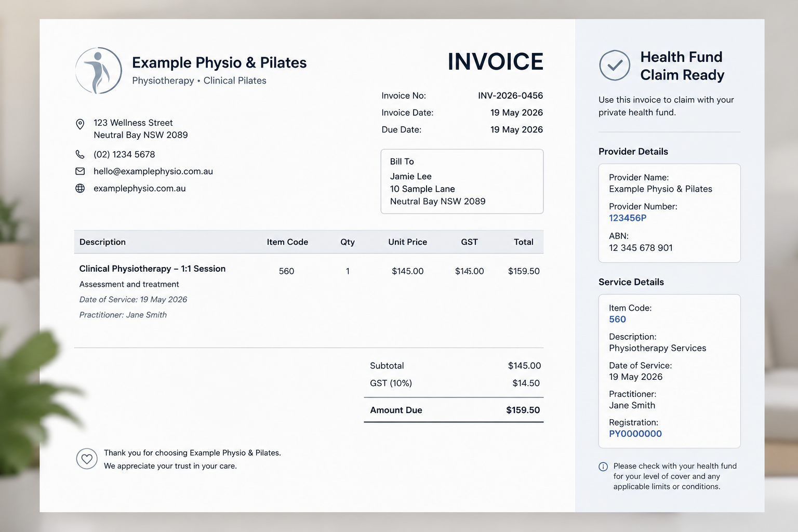Click the GST column header
798x532 pixels.
point(469,242)
